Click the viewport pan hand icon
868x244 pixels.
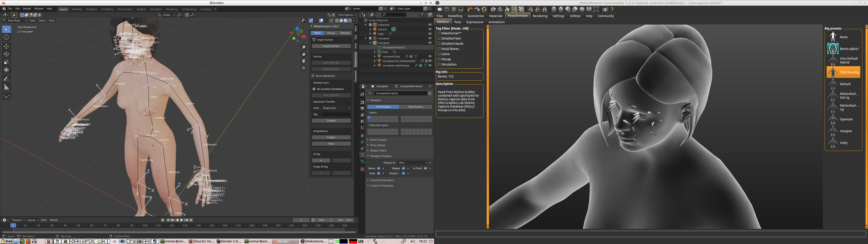pos(304,54)
